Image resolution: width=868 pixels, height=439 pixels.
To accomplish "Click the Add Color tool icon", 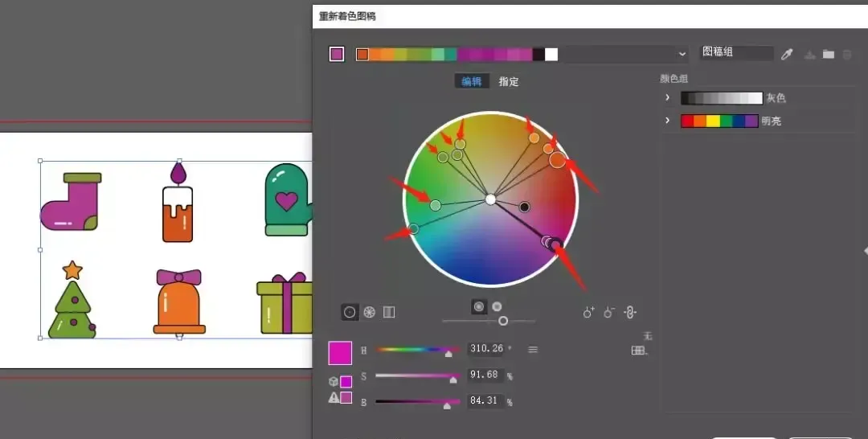I will click(589, 312).
